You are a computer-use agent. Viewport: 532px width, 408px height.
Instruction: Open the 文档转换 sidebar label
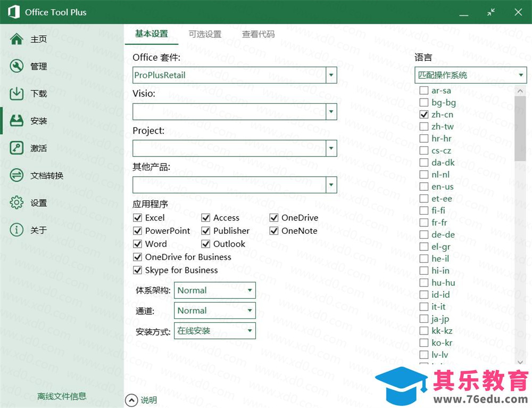47,176
